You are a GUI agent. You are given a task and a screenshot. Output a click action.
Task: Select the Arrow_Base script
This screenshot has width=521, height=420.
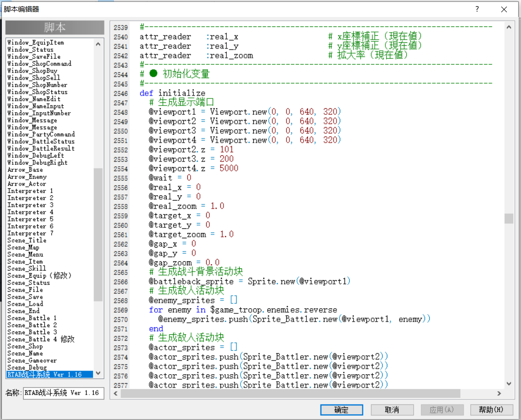pyautogui.click(x=25, y=170)
